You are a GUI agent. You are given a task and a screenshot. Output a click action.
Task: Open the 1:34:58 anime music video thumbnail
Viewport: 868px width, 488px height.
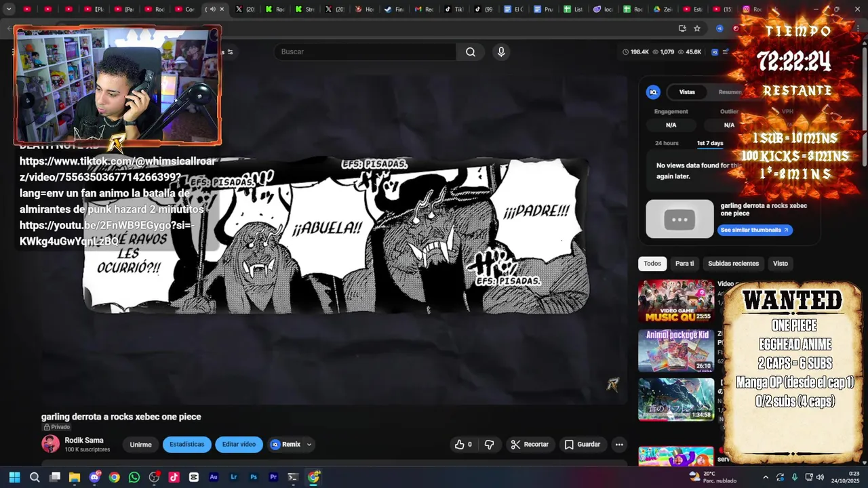click(676, 400)
